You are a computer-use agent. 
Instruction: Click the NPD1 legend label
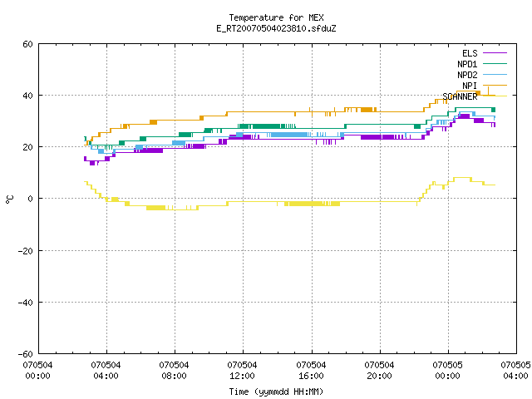[x=467, y=64]
